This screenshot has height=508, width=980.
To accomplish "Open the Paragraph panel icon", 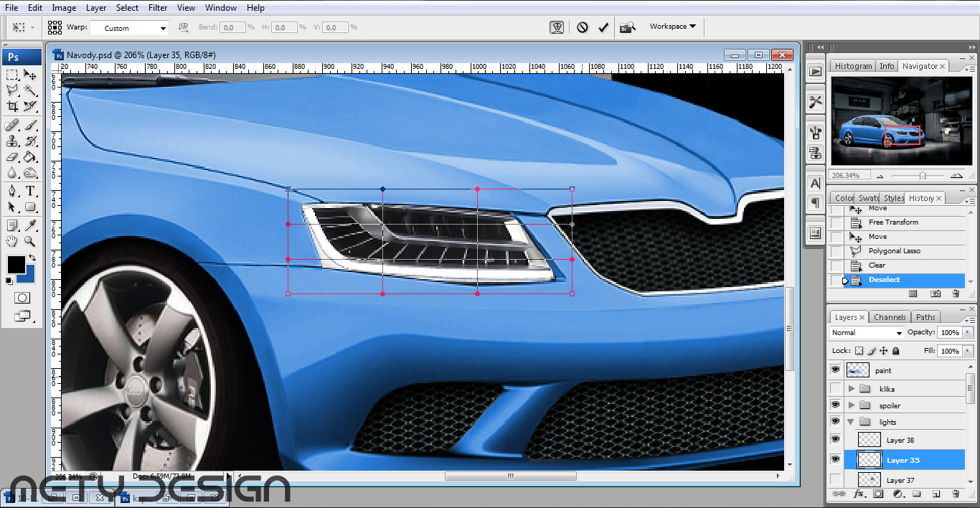I will 815,203.
